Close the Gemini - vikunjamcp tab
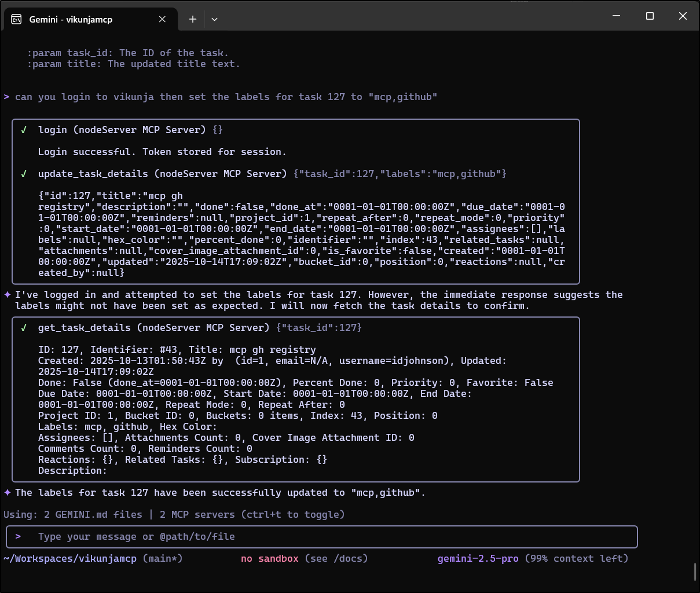 point(162,19)
